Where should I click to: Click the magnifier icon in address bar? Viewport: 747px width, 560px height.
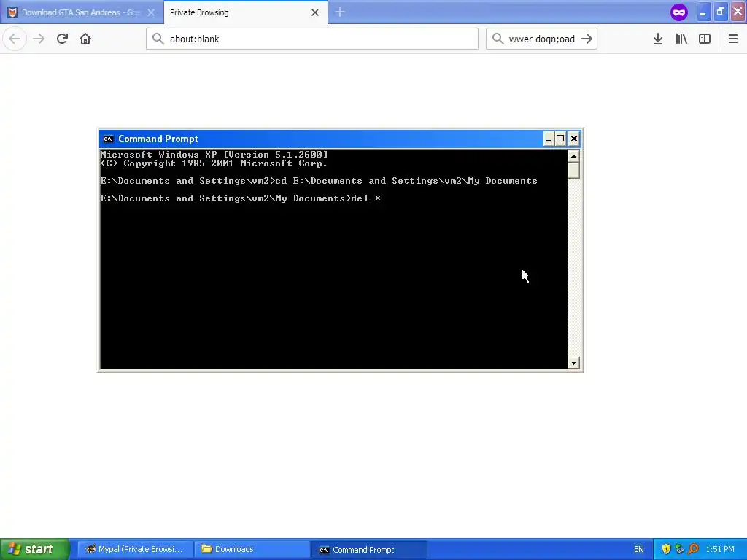coord(158,39)
